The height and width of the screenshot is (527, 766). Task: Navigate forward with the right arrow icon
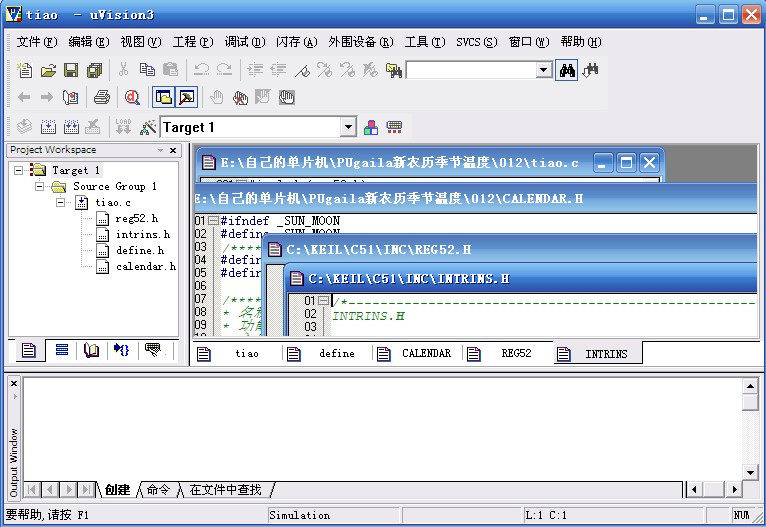tap(46, 97)
